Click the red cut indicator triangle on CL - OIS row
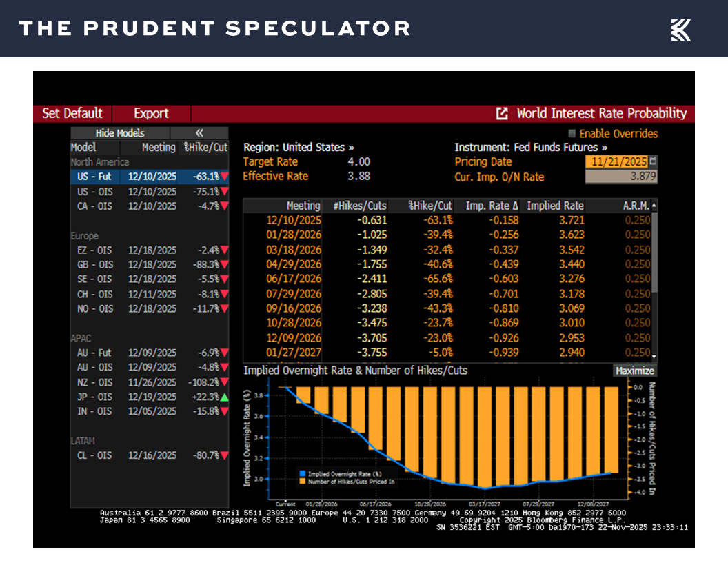Viewport: 728px width, 563px height. click(225, 455)
